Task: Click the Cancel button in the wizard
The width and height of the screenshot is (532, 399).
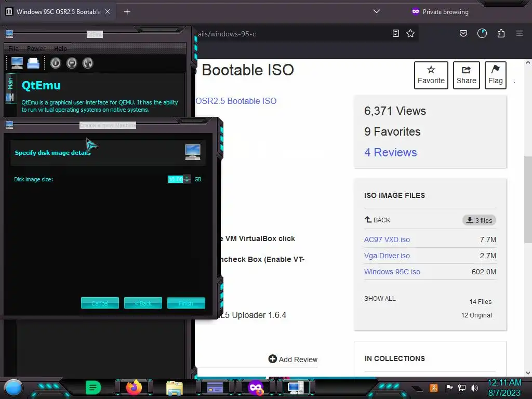Action: [100, 303]
